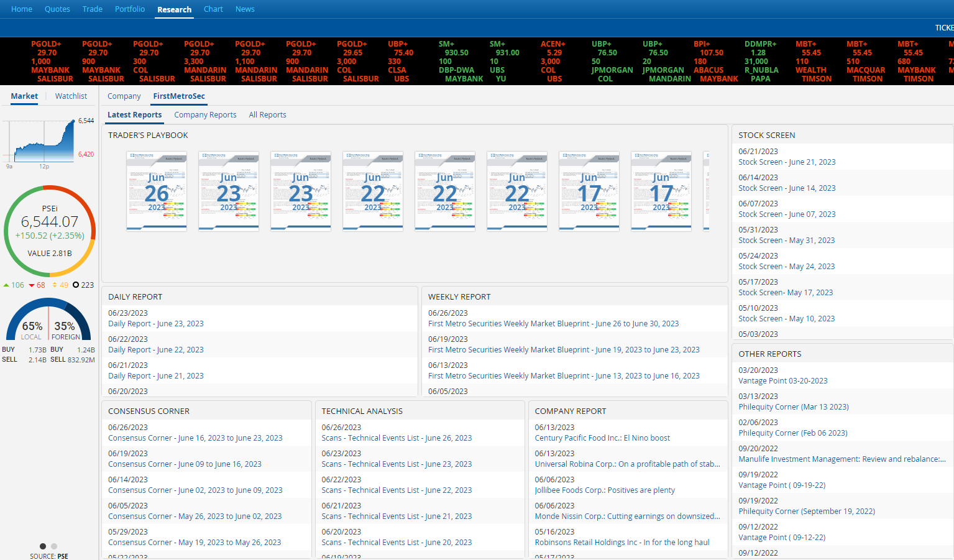
Task: Select the Research tab
Action: point(174,10)
